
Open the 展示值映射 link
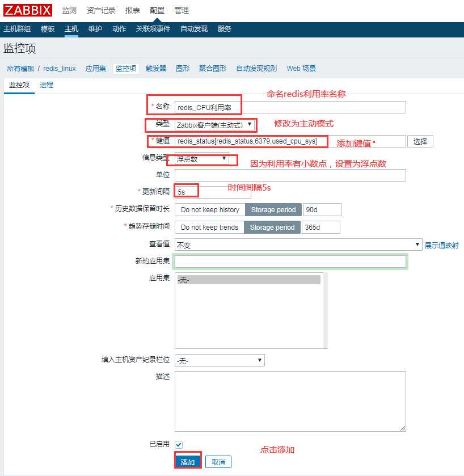pyautogui.click(x=441, y=245)
